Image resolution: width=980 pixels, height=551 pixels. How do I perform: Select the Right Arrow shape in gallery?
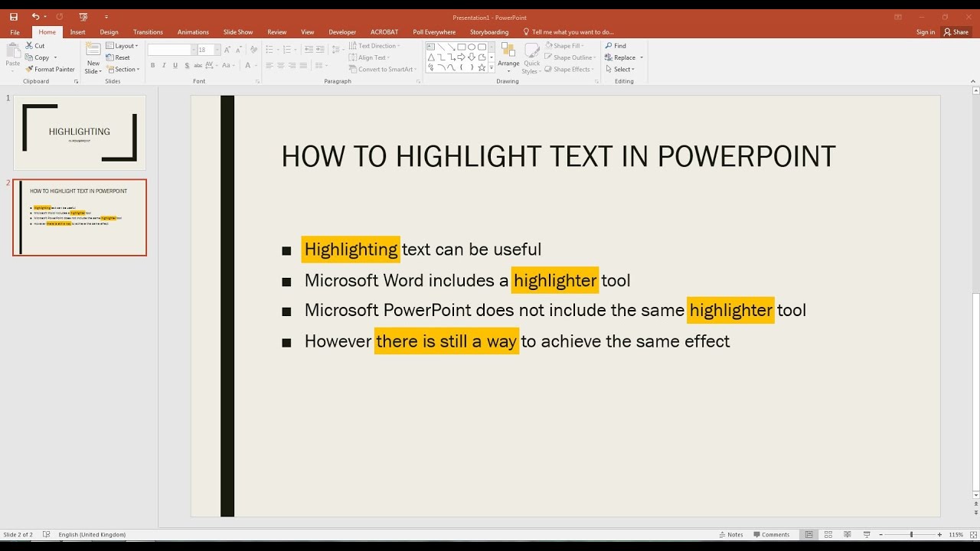point(462,57)
